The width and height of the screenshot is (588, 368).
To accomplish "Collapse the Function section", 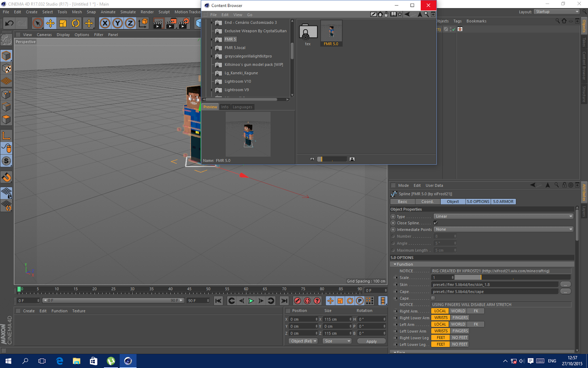I will pyautogui.click(x=395, y=264).
